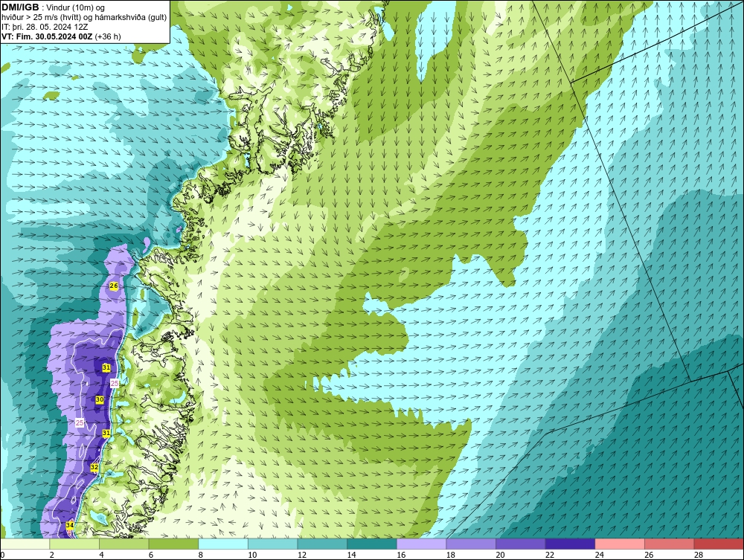This screenshot has height=560, width=744.
Task: Pick the 16–18 m/s light purple swatch
Action: (421, 544)
